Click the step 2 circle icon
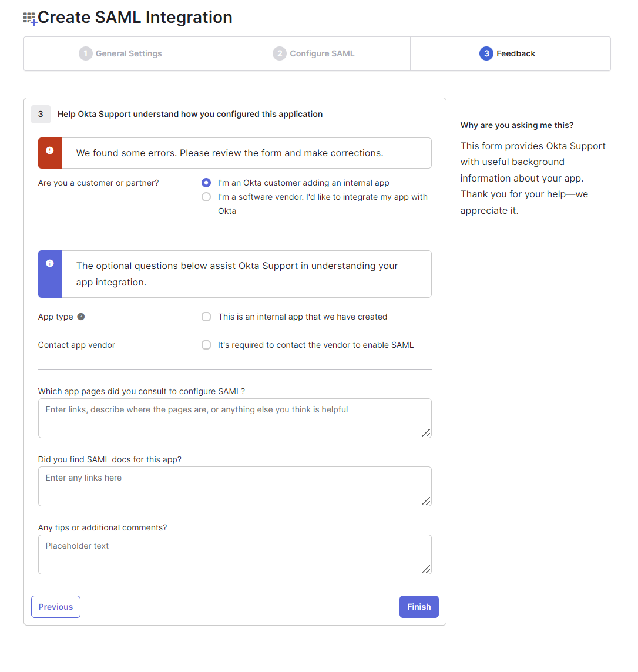This screenshot has width=638, height=672. tap(280, 53)
